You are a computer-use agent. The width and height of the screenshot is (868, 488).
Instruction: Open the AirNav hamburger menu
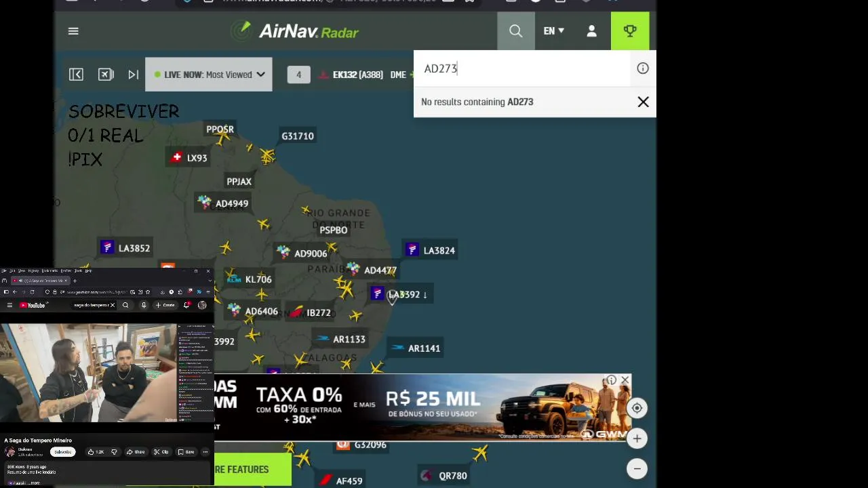click(x=73, y=30)
